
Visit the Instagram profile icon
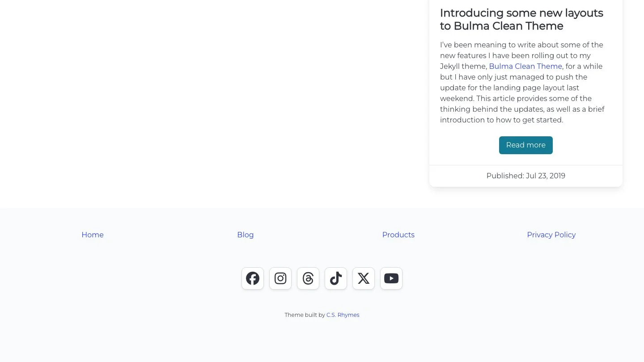tap(280, 278)
